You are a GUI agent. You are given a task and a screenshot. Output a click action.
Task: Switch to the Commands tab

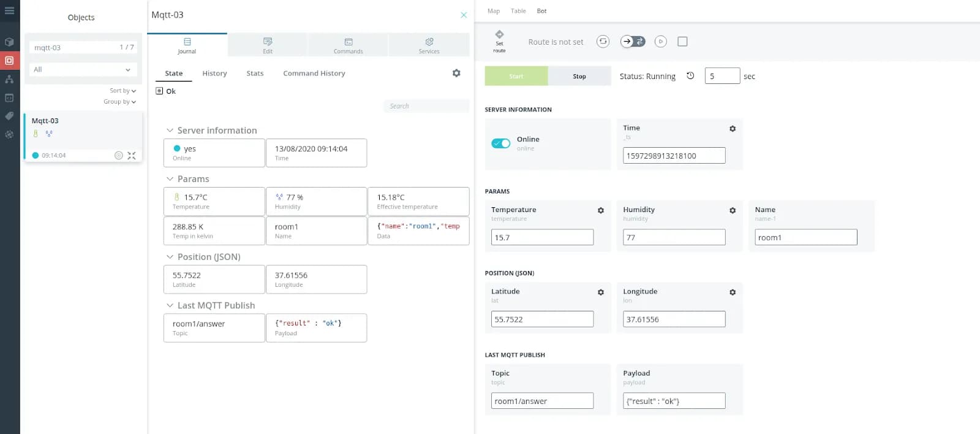(348, 46)
